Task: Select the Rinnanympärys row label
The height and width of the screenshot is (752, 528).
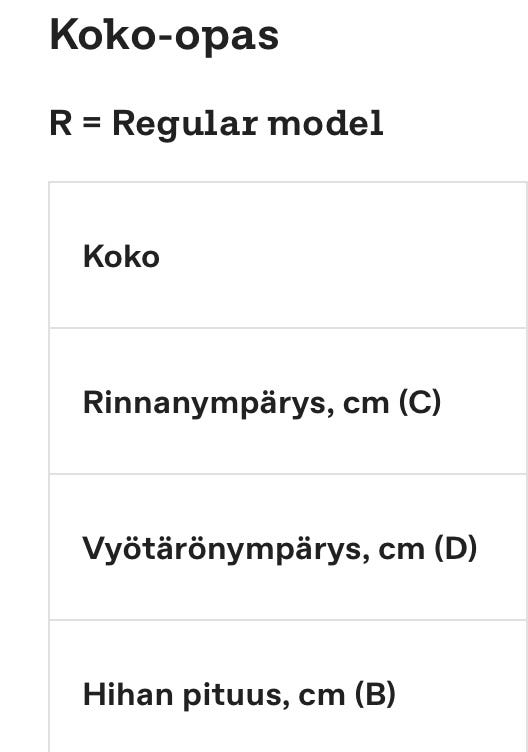Action: click(x=262, y=403)
